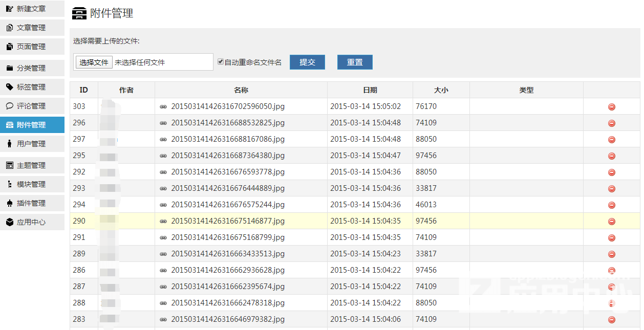The image size is (644, 330).
Task: Remove attachment ID 295 using delete icon
Action: click(x=611, y=156)
